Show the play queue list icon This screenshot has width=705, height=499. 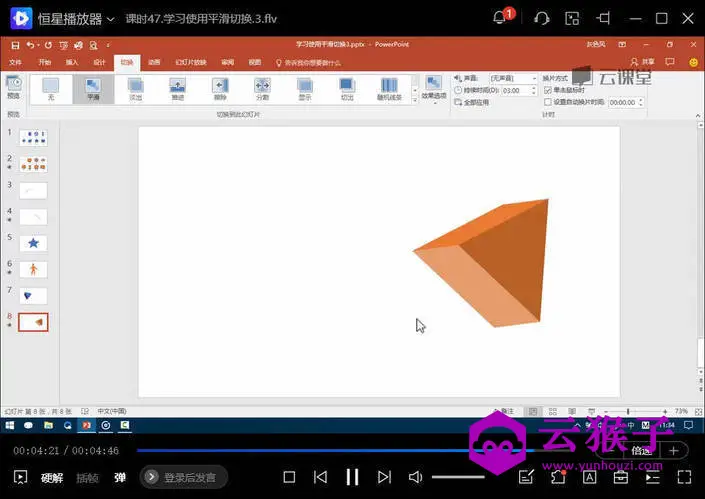pos(652,477)
